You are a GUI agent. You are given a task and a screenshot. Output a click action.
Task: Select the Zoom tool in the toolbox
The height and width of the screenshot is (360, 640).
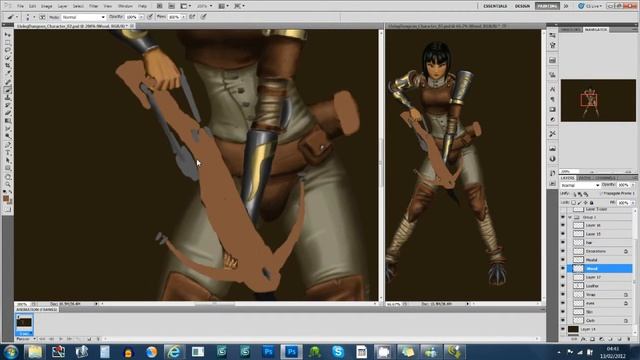pyautogui.click(x=8, y=185)
